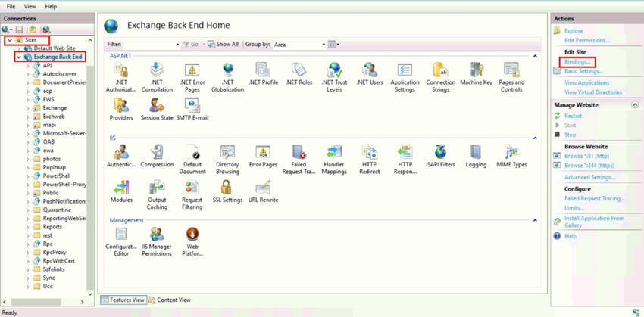Image resolution: width=644 pixels, height=317 pixels.
Task: Open Authentication feature under IIS
Action: pyautogui.click(x=121, y=157)
